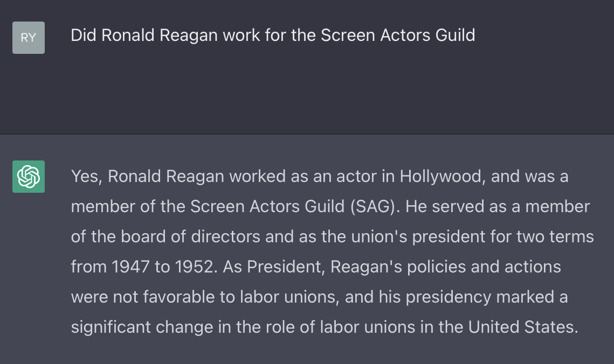
Task: Click the year "1952." in the response
Action: 196,267
